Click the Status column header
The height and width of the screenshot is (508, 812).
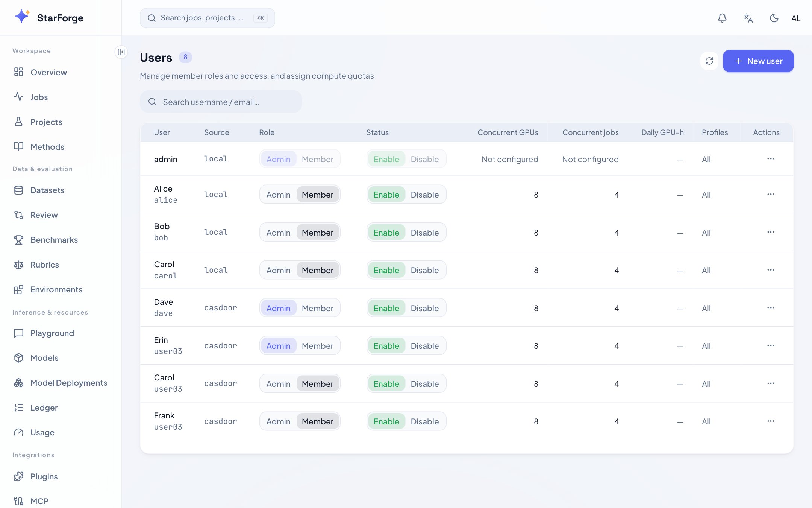[x=377, y=132]
